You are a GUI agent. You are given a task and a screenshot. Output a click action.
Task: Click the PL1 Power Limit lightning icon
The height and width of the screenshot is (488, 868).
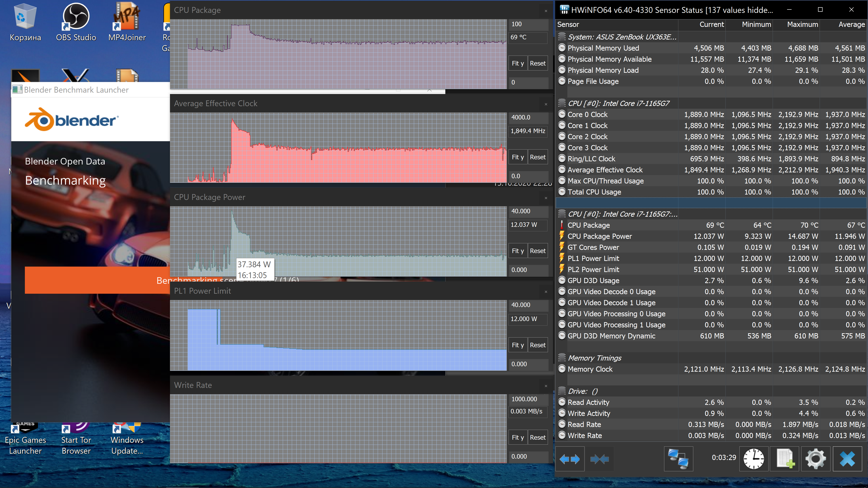[x=562, y=258]
